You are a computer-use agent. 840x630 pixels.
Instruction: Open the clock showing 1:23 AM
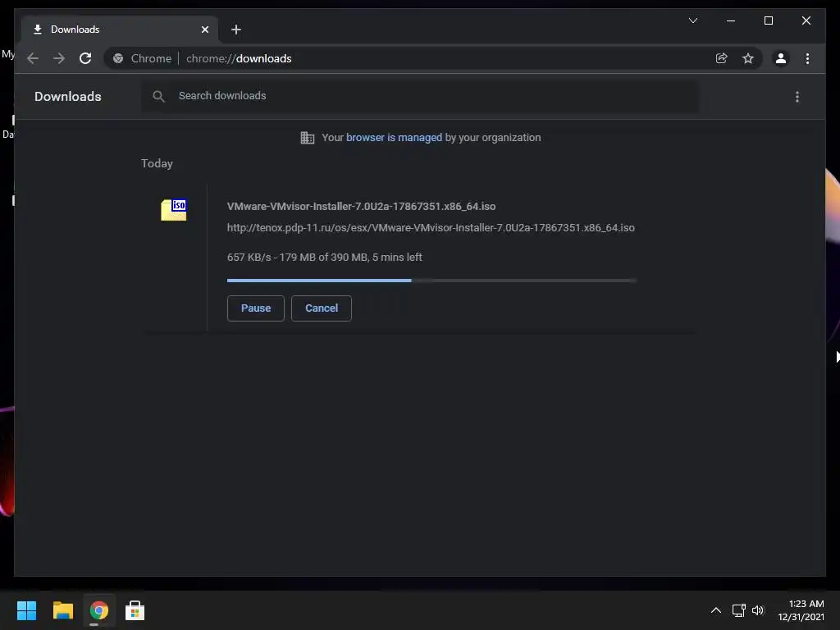pos(801,610)
